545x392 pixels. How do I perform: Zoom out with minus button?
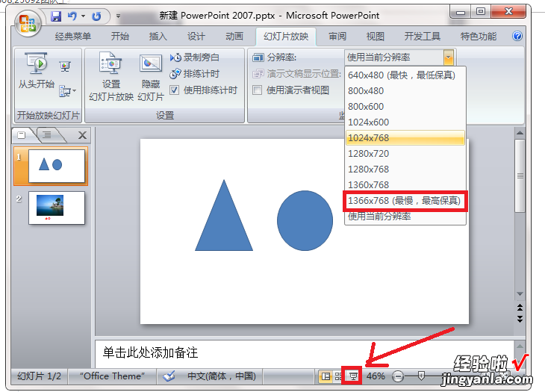[x=398, y=376]
